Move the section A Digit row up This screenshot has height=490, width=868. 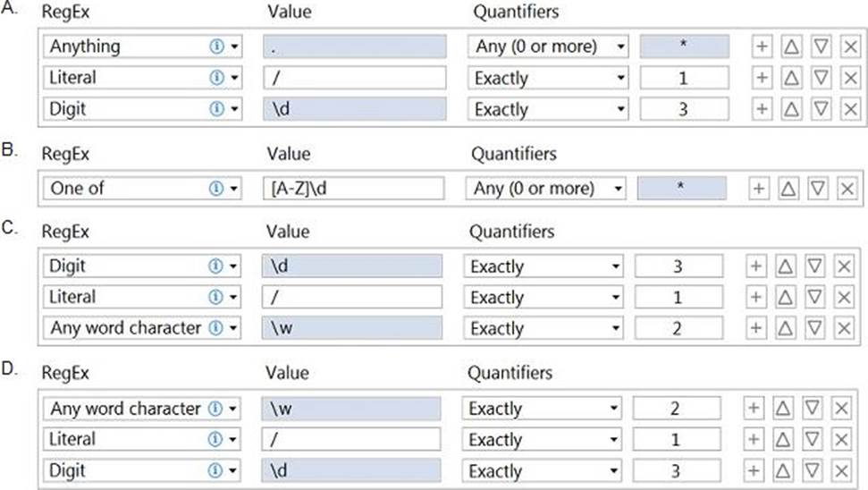(x=791, y=110)
